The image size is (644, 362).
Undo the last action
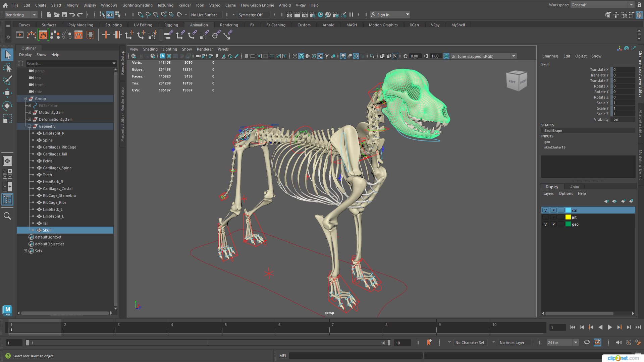click(x=72, y=14)
